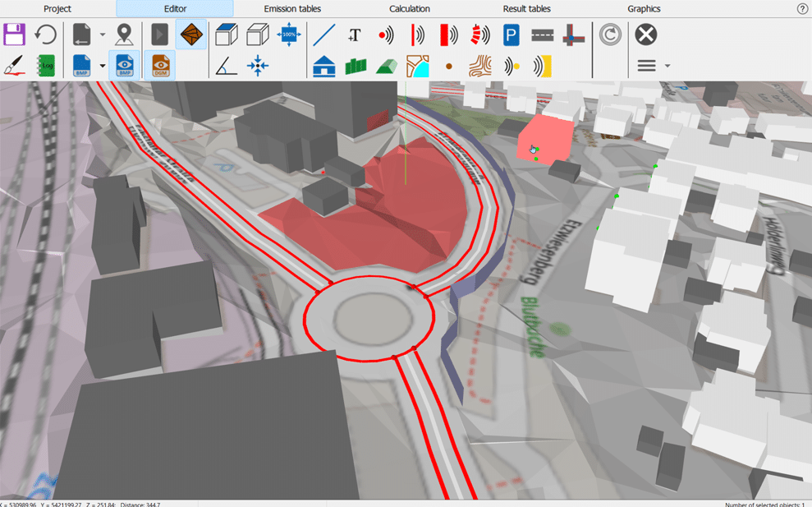Screen dimensions: 812x507
Task: Activate the point source tool
Action: [x=386, y=35]
